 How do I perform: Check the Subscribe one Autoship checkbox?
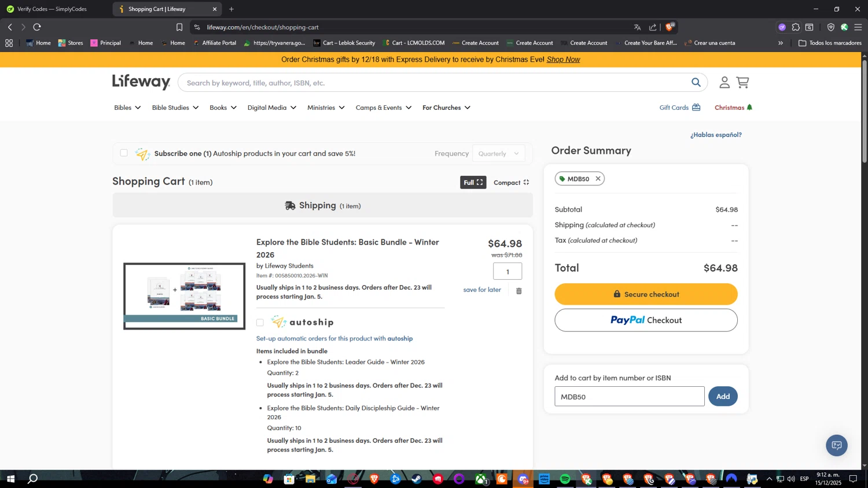(x=124, y=153)
